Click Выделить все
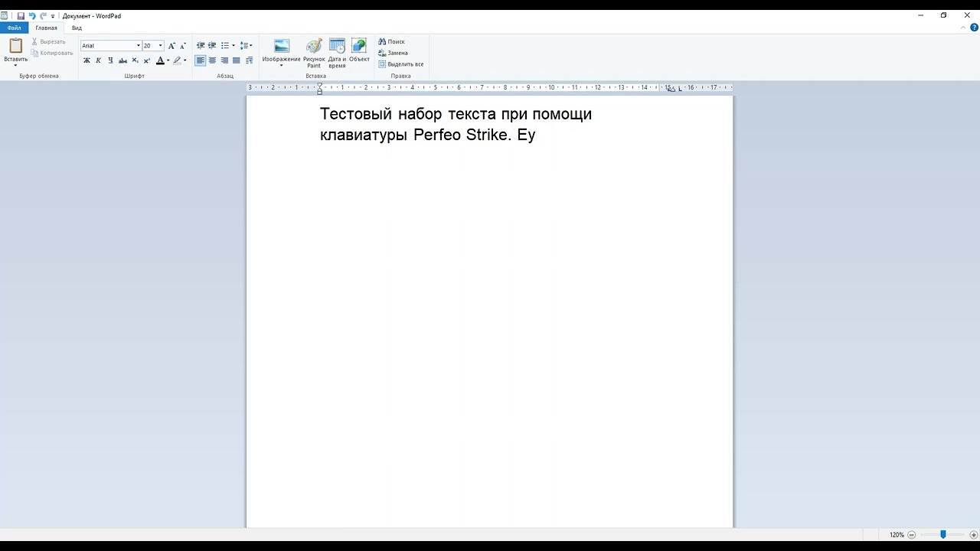This screenshot has height=551, width=980. [x=401, y=64]
